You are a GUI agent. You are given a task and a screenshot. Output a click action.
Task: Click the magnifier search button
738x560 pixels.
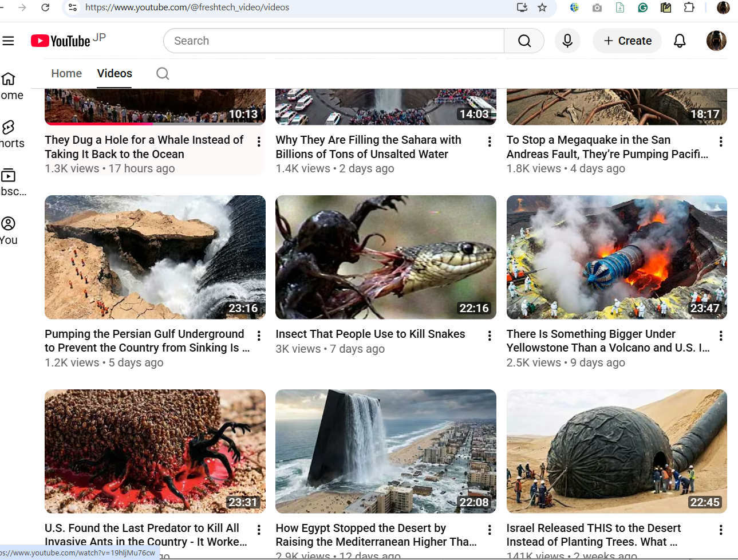pyautogui.click(x=524, y=41)
